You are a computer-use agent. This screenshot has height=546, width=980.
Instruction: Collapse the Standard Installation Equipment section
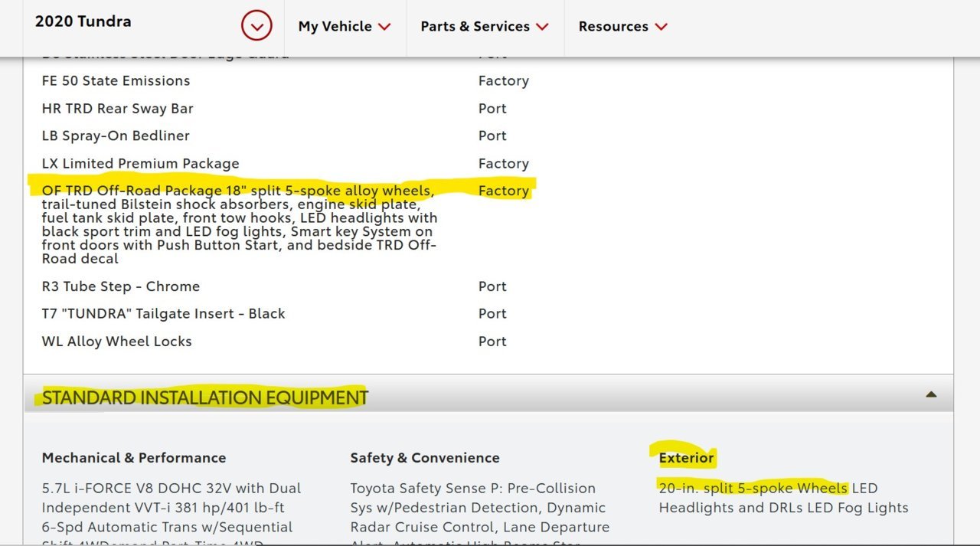931,394
